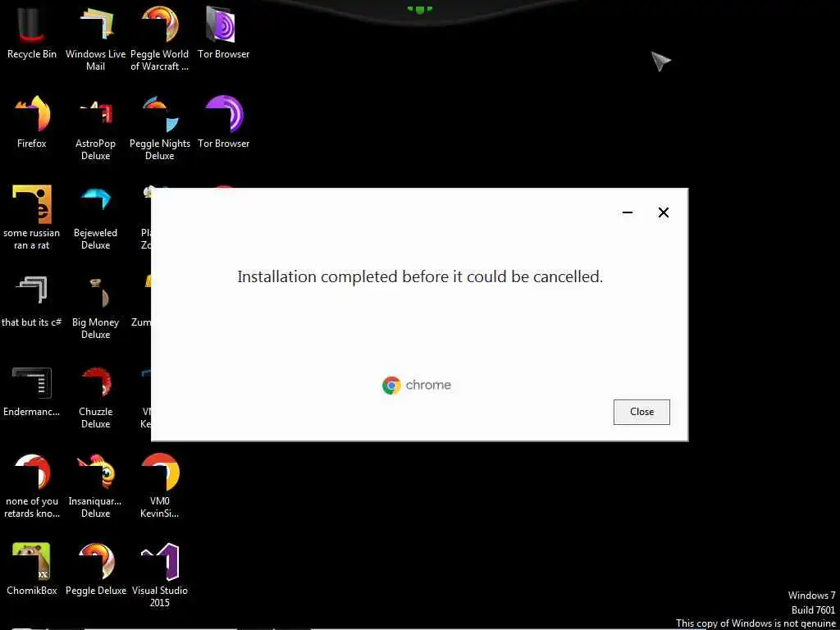Viewport: 840px width, 630px height.
Task: Select the Insaniquarium Deluxe icon
Action: [x=95, y=486]
